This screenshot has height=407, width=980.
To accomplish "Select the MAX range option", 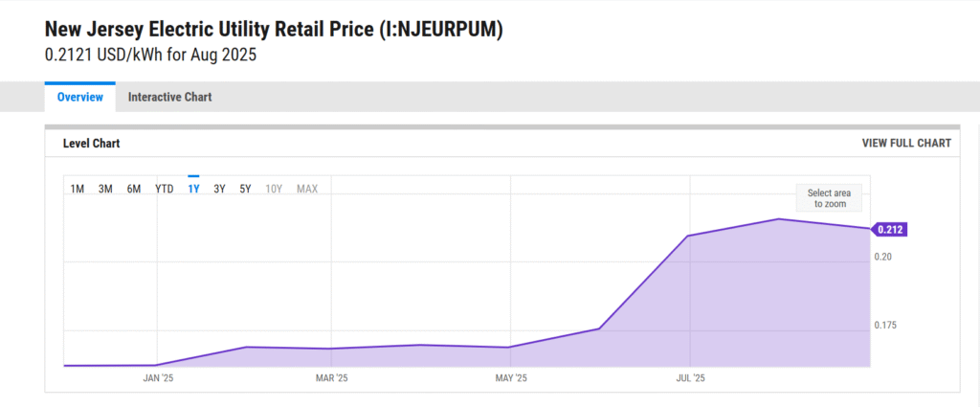I will click(x=307, y=189).
